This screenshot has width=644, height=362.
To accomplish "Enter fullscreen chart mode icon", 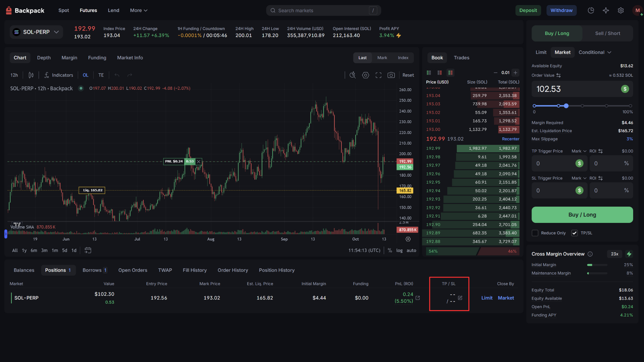I will [x=378, y=75].
